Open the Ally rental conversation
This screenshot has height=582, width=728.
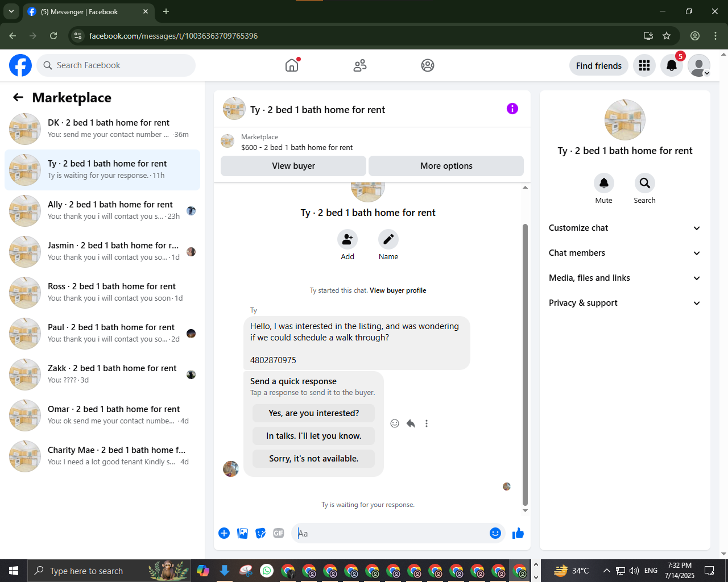coord(102,211)
